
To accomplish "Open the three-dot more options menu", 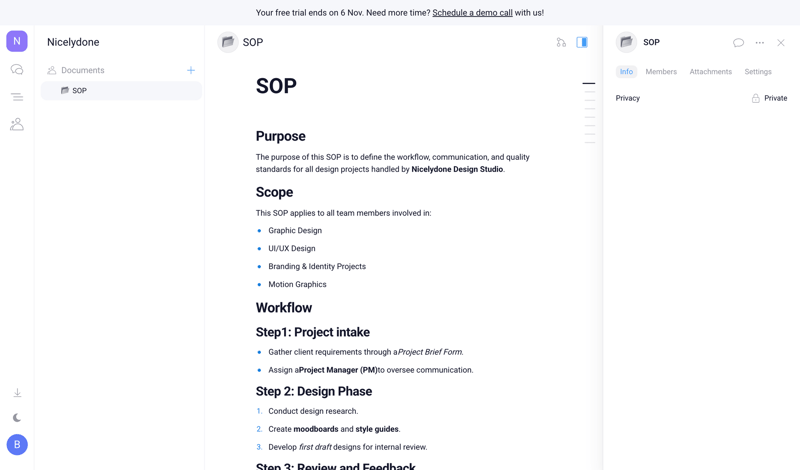I will [760, 43].
